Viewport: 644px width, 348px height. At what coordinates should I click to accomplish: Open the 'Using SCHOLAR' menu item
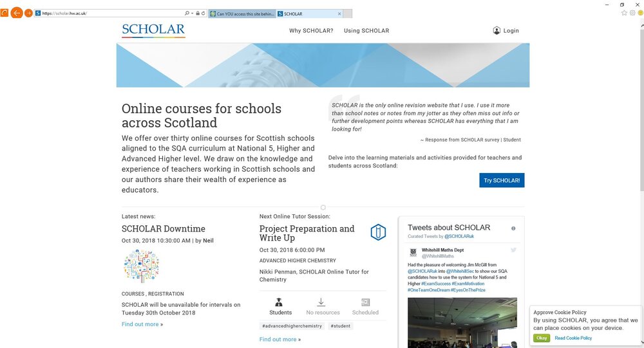point(366,31)
